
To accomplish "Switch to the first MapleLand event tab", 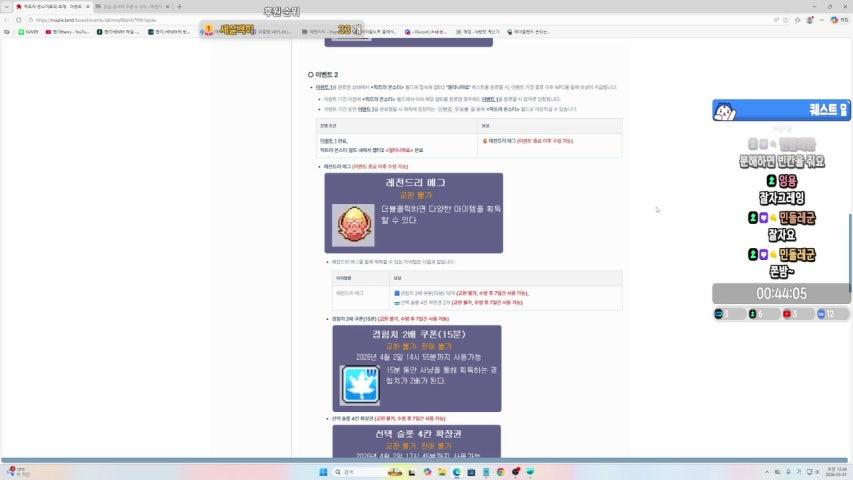I will coord(52,7).
